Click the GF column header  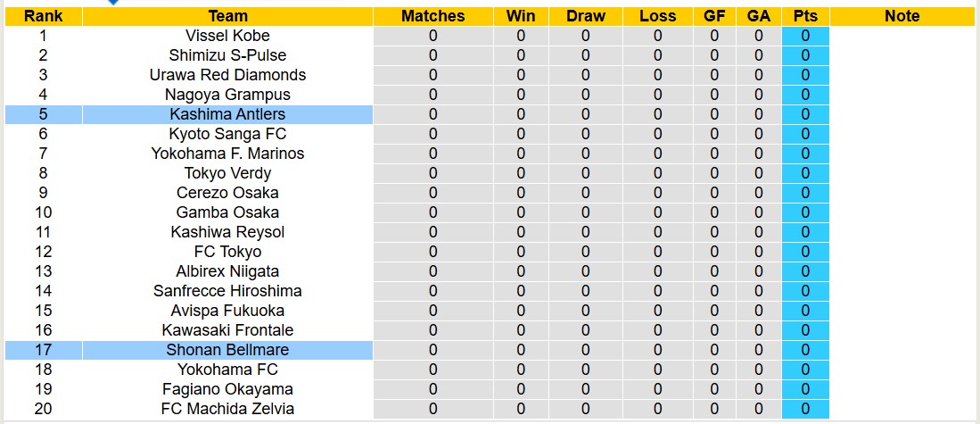(x=714, y=16)
